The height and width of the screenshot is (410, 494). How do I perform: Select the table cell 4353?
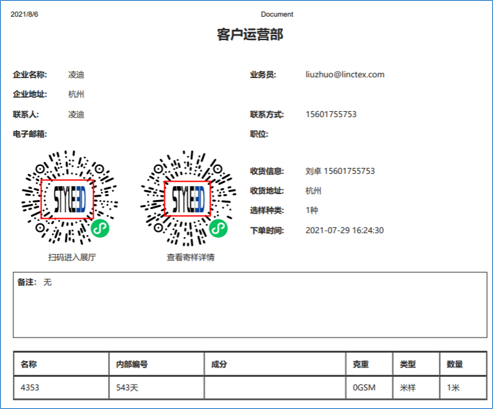pyautogui.click(x=61, y=388)
